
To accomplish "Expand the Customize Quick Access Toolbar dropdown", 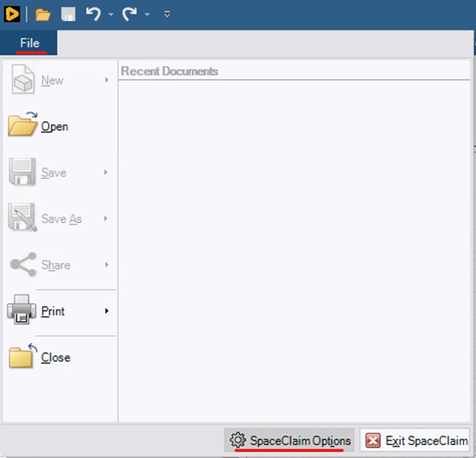I will coord(167,14).
